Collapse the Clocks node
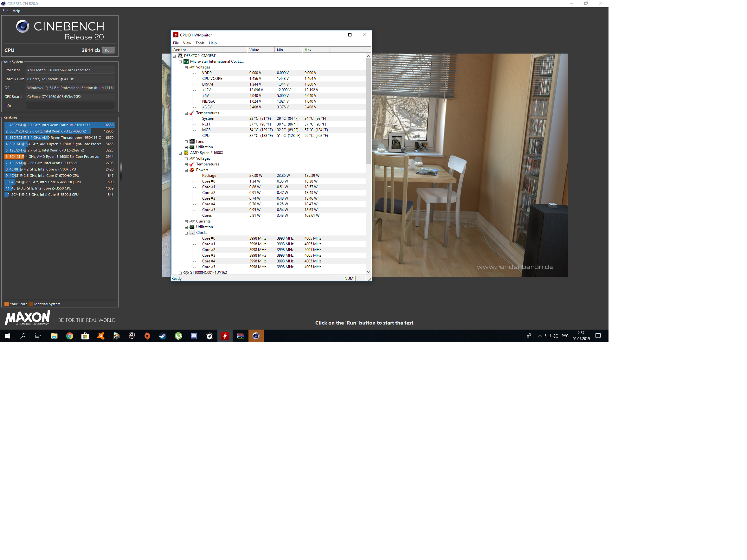Screen dimensions: 747x560 click(186, 233)
